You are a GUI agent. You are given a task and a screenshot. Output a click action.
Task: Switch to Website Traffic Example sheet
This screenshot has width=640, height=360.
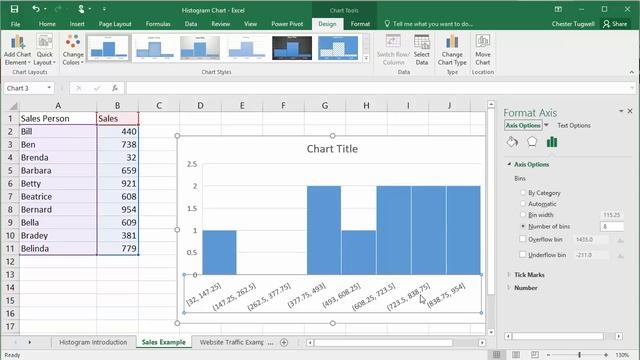tap(231, 342)
